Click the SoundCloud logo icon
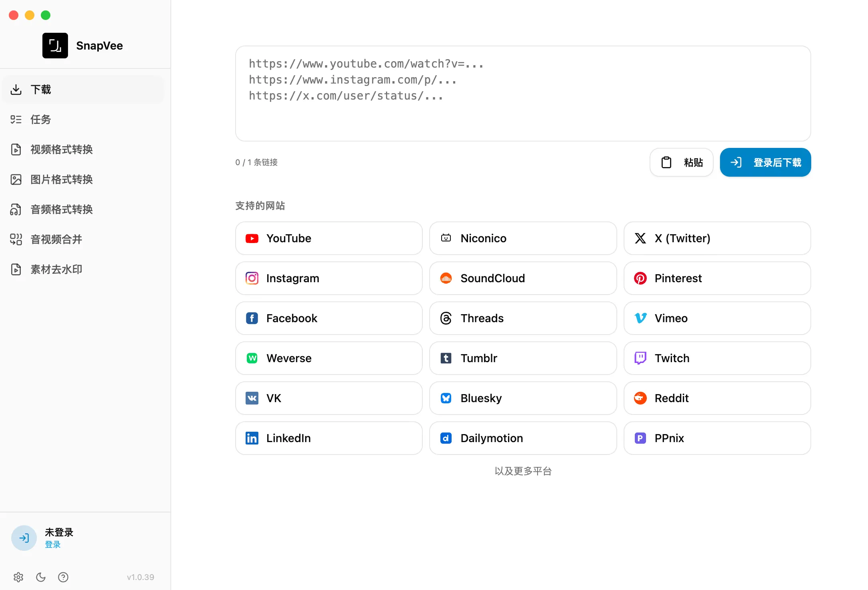The height and width of the screenshot is (590, 868). (x=446, y=278)
